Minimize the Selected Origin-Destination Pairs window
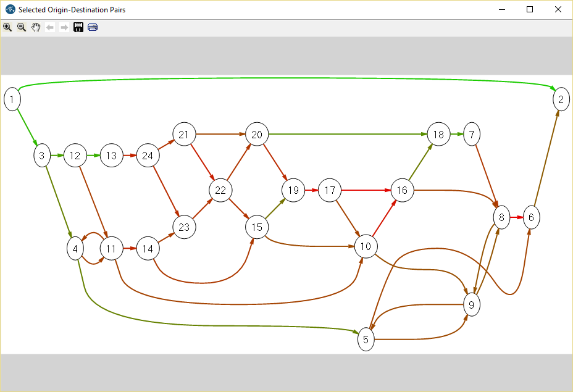Viewport: 573px width, 392px height. pos(501,9)
